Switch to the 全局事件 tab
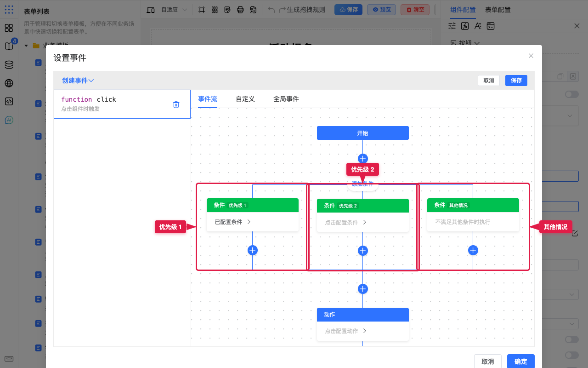 [286, 99]
